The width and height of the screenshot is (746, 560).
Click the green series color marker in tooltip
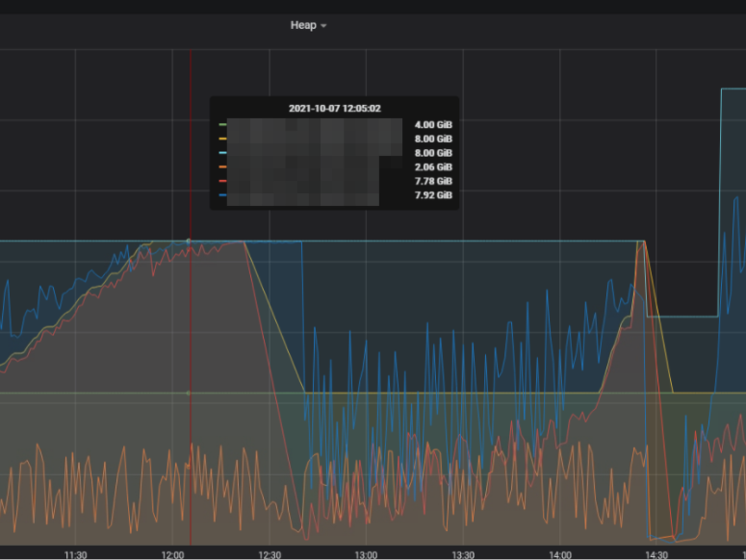(222, 124)
